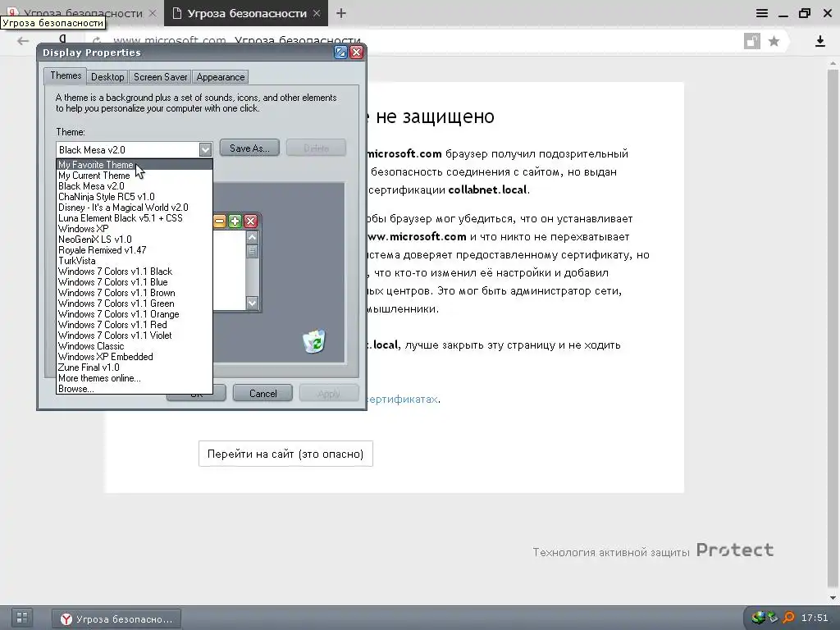This screenshot has height=630, width=840.
Task: Switch to the Appearance tab
Action: [x=220, y=76]
